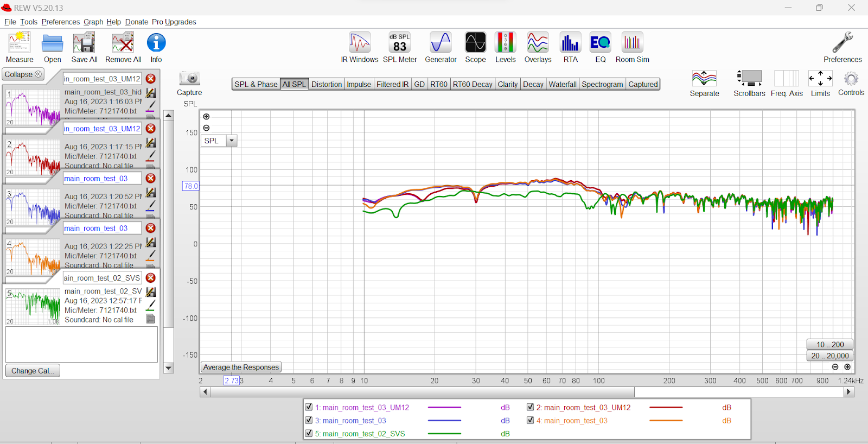Viewport: 868px width, 444px height.
Task: Set frequency range to 20..20,000
Action: 829,356
